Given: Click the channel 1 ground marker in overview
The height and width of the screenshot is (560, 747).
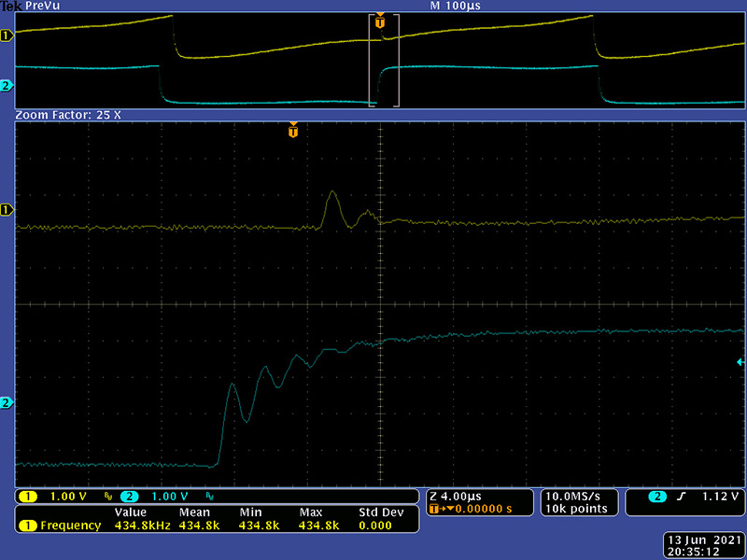Looking at the screenshot, I should [x=7, y=35].
